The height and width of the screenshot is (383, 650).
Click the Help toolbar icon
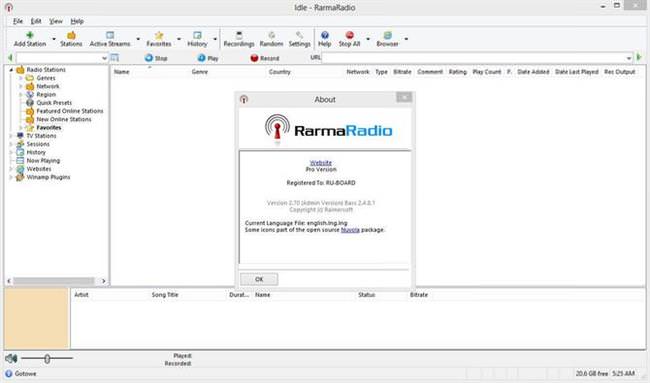(325, 35)
